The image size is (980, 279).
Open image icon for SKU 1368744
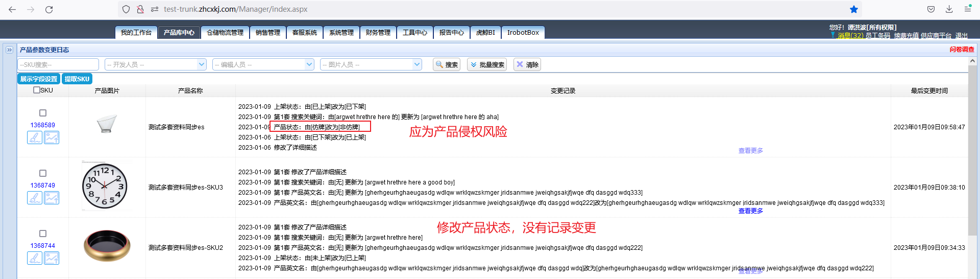tap(52, 258)
